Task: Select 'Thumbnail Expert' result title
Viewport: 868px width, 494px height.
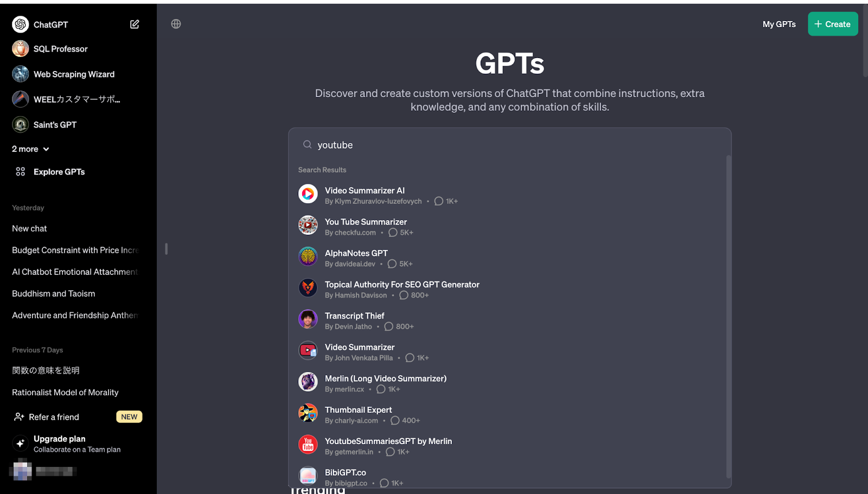Action: (358, 410)
